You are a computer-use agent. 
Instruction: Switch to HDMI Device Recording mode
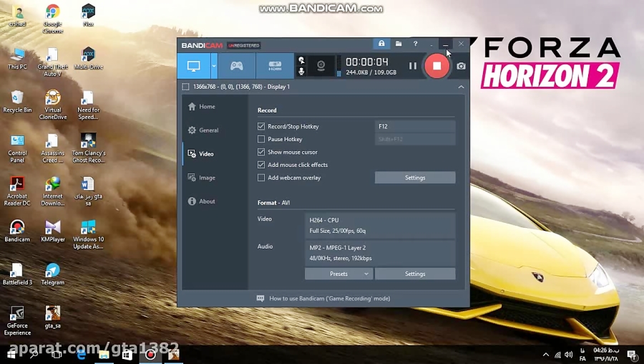(x=275, y=66)
